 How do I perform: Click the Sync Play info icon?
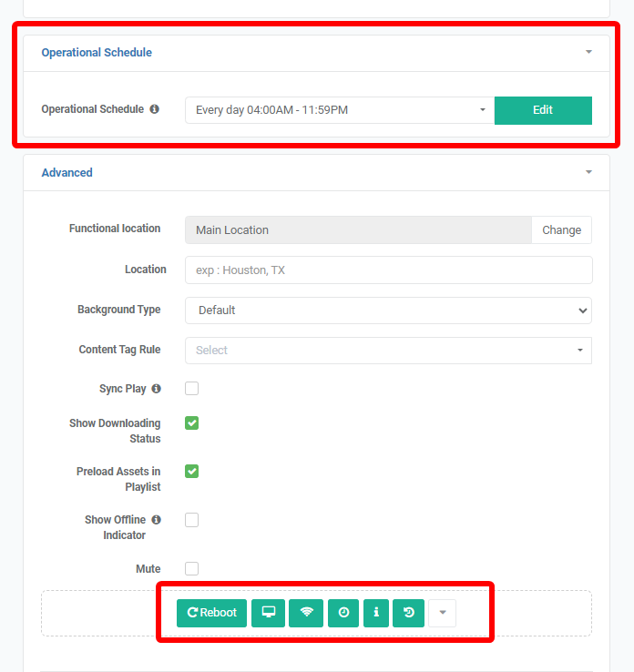(x=157, y=389)
